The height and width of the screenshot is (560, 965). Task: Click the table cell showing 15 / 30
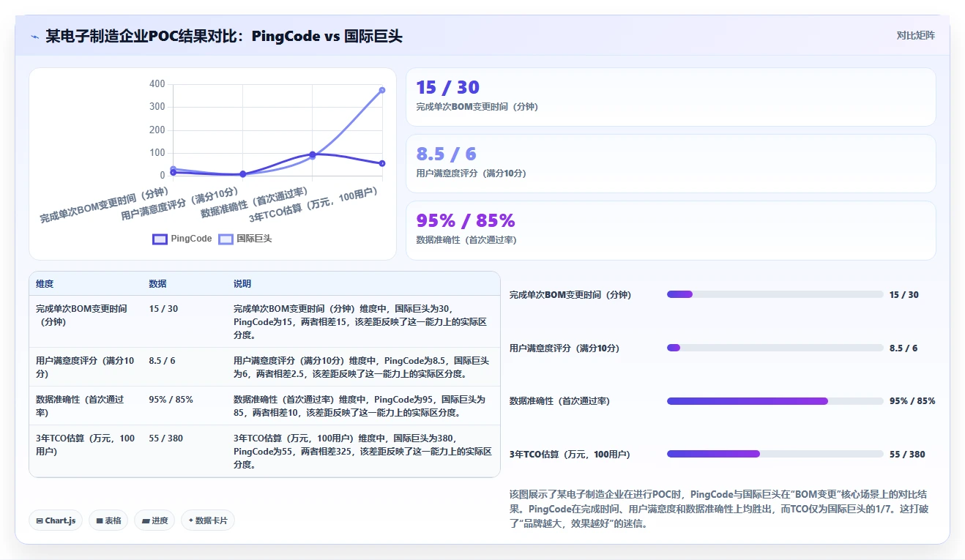[x=163, y=309]
